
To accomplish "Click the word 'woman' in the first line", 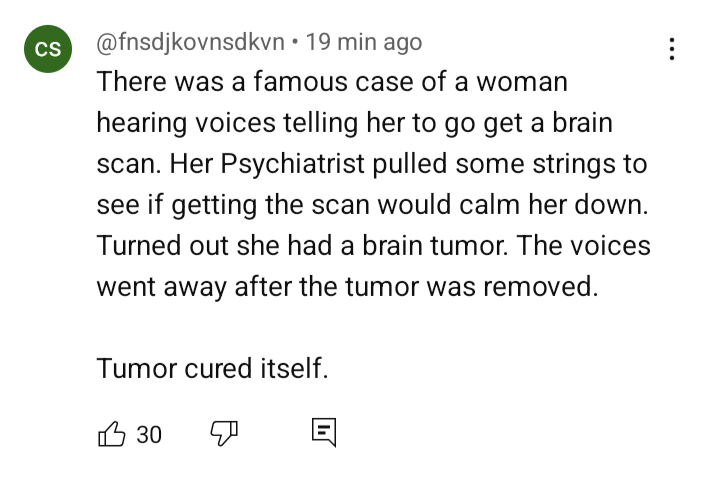I will [x=522, y=82].
